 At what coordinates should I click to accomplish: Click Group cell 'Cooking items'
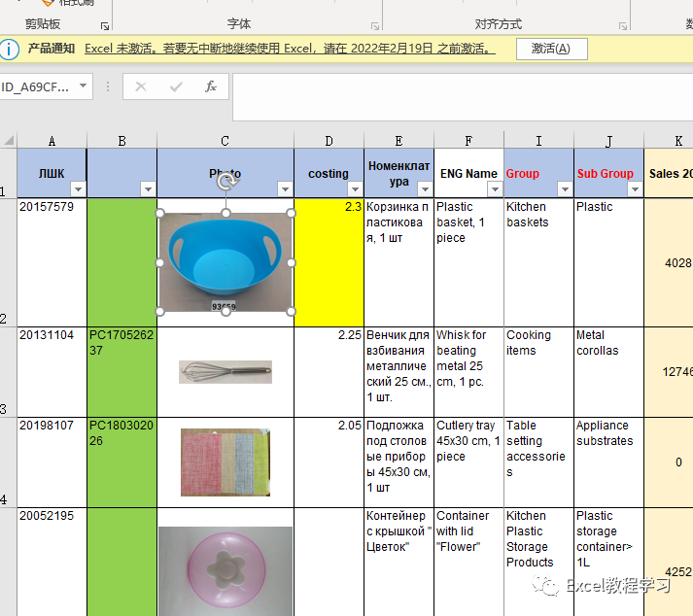(538, 372)
